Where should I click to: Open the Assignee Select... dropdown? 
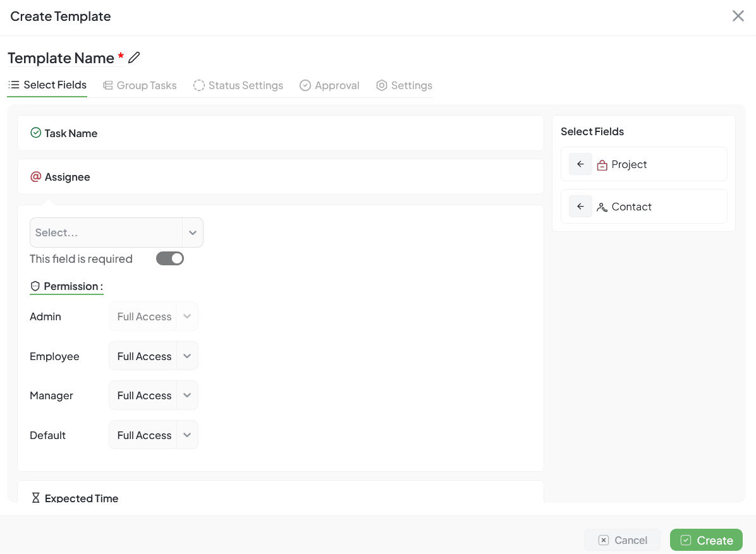116,232
